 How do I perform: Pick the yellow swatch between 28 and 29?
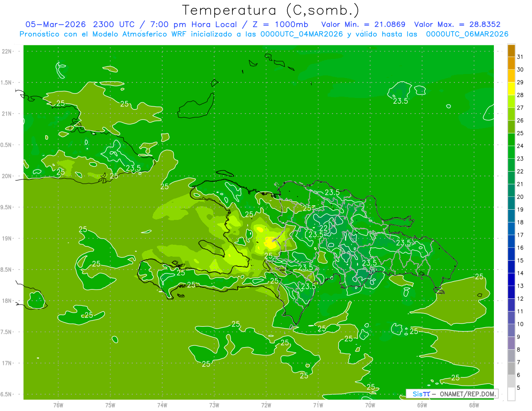pos(511,89)
